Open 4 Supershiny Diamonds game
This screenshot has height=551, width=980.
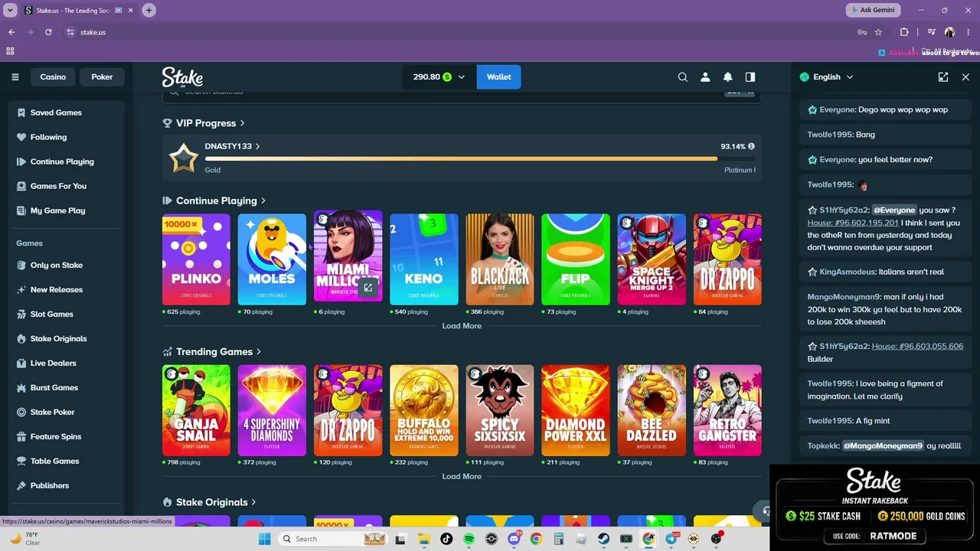click(272, 410)
